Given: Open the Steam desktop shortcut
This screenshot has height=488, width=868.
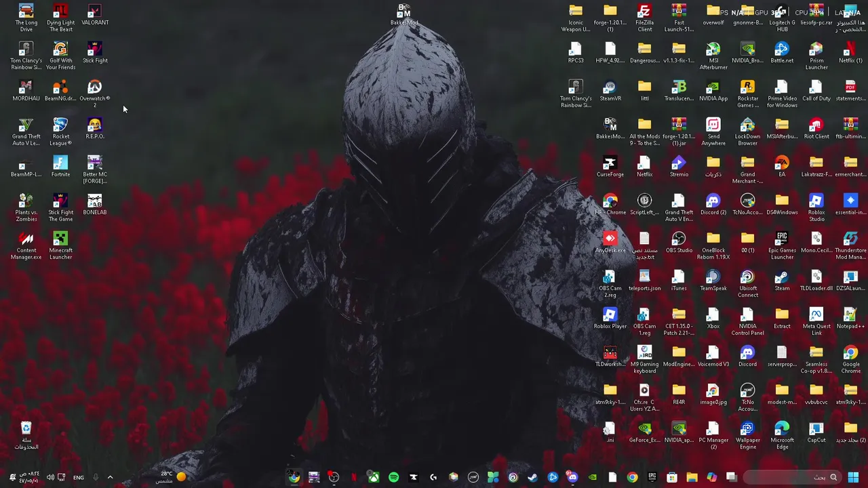Looking at the screenshot, I should click(782, 281).
